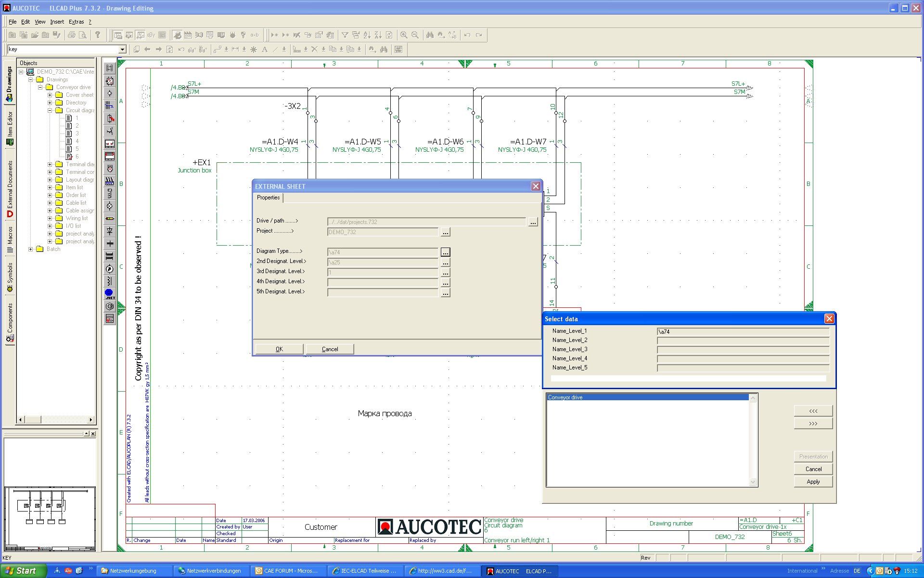Open the Edit menu
The width and height of the screenshot is (924, 578).
coord(26,22)
